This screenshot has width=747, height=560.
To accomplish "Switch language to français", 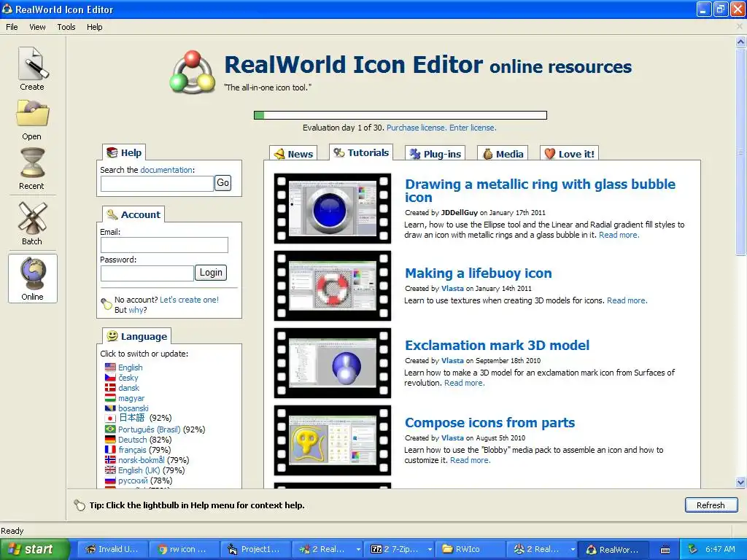I will tap(133, 449).
